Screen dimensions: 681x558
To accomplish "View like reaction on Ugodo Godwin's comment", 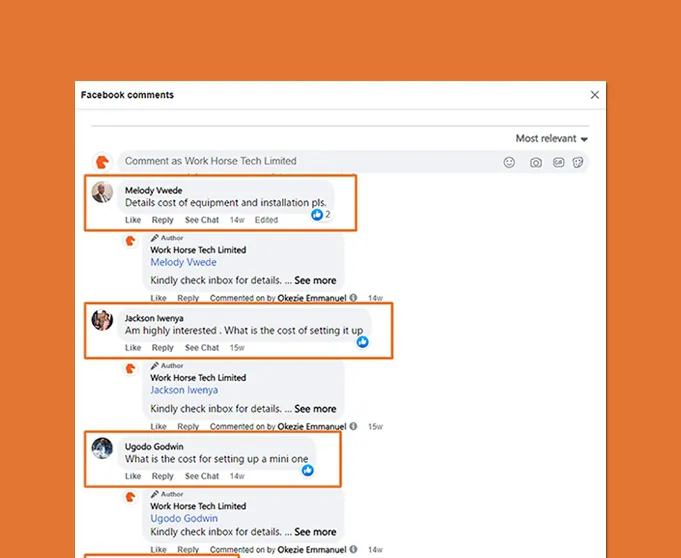I will [307, 470].
